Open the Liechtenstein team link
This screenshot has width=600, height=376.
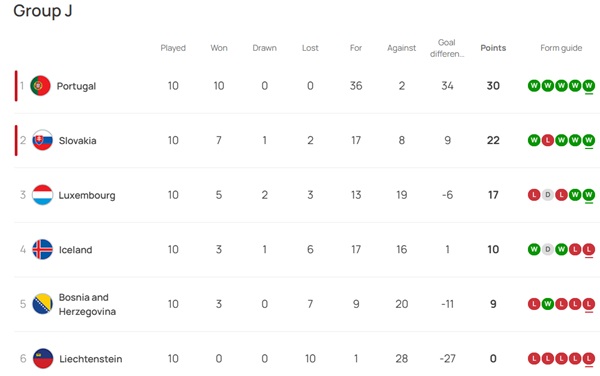[91, 359]
